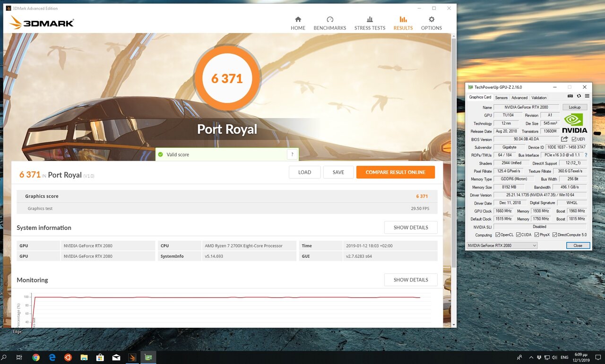This screenshot has height=364, width=605.
Task: Click the ENG language indicator
Action: pos(564,357)
